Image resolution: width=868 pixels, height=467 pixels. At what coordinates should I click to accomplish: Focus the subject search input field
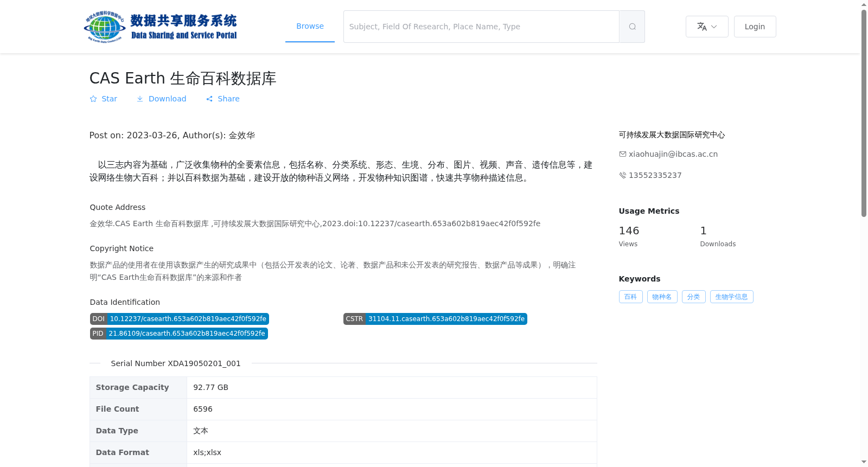tap(481, 27)
